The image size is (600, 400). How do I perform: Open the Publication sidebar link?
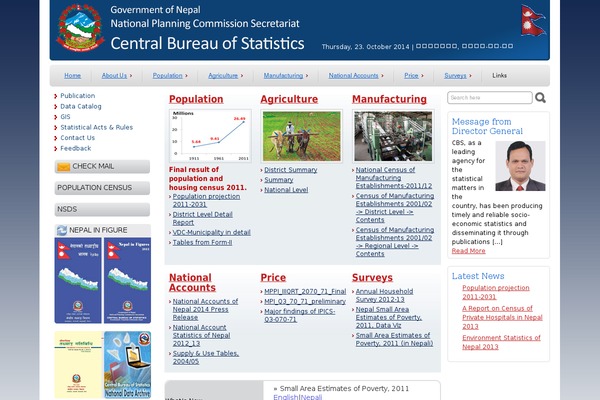[x=77, y=96]
